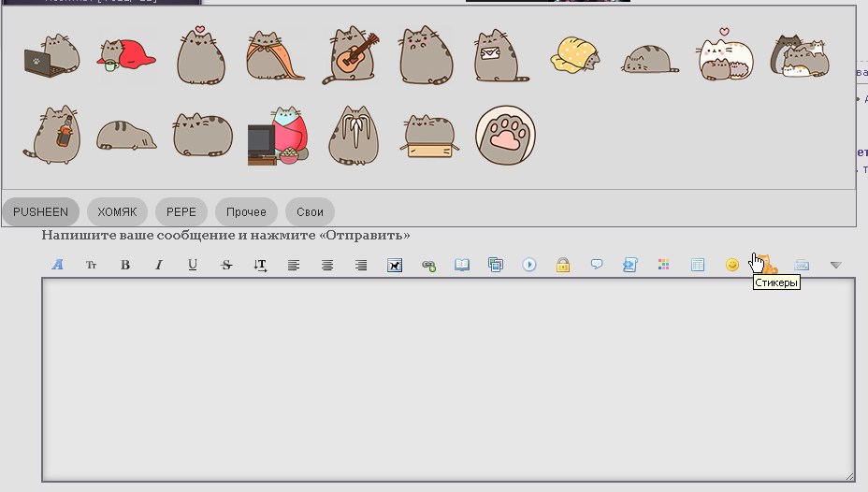Align text to the right
The width and height of the screenshot is (868, 492).
[361, 265]
